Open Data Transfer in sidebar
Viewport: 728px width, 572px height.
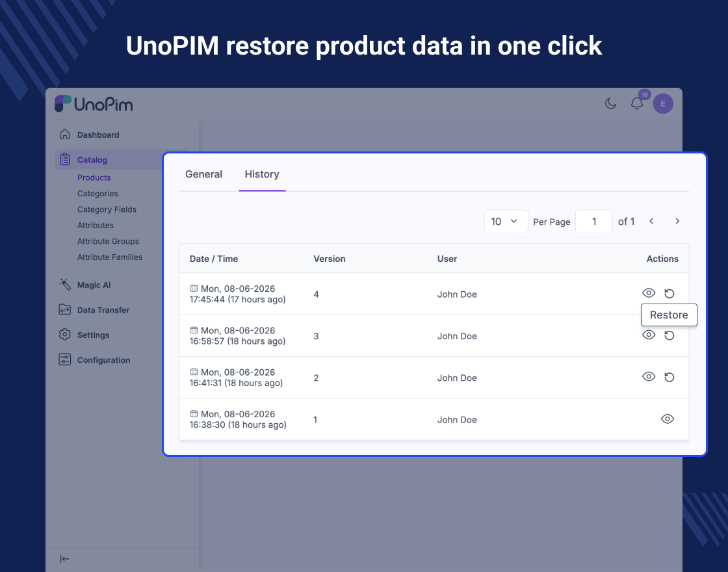[103, 309]
